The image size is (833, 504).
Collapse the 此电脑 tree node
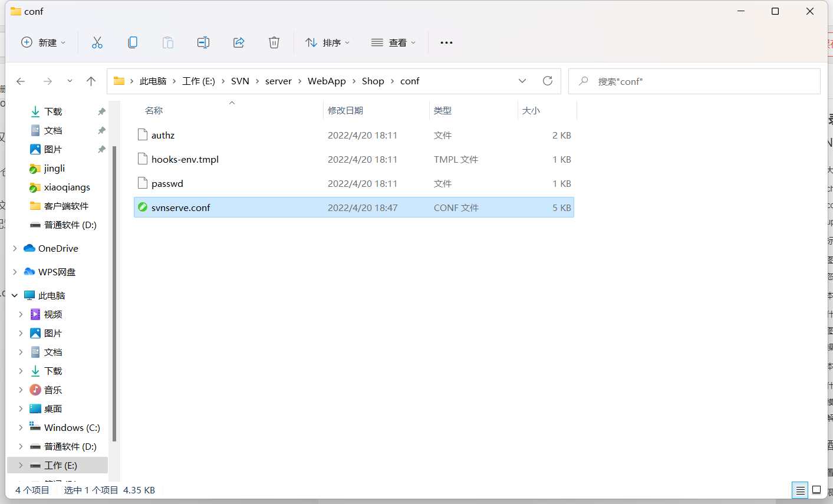tap(15, 296)
